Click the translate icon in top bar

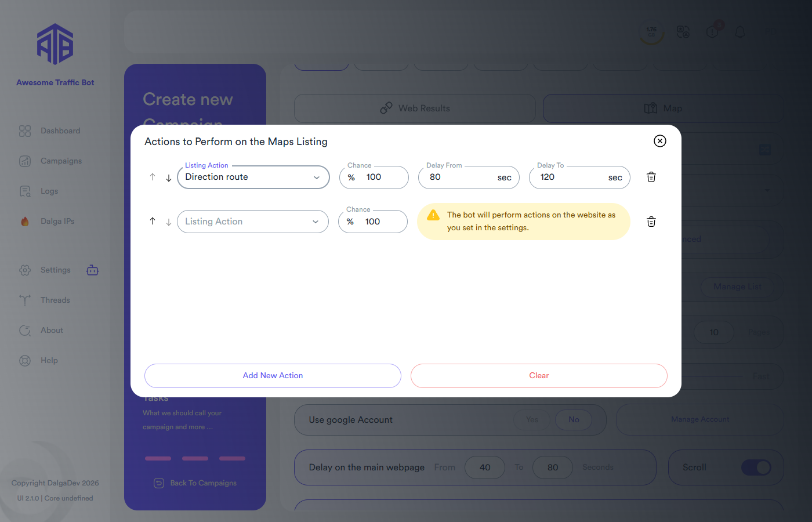(x=683, y=32)
